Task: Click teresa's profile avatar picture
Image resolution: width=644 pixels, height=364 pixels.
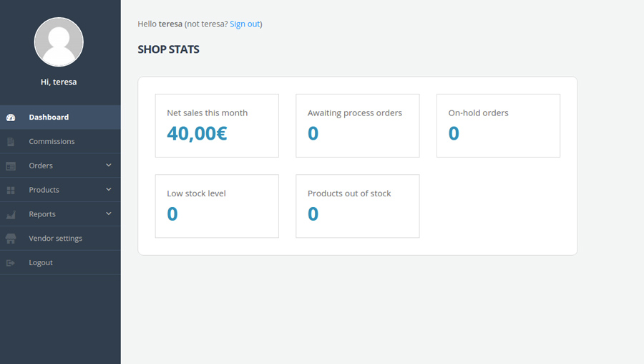Action: point(59,42)
